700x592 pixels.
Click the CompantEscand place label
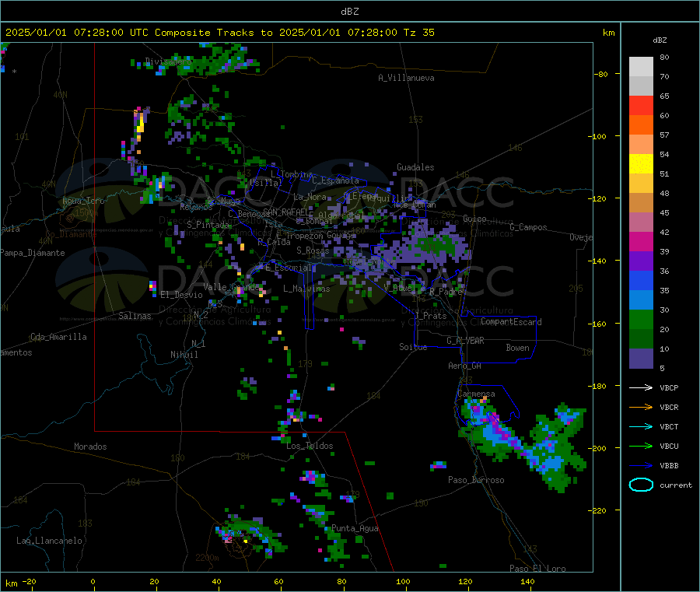pyautogui.click(x=511, y=321)
